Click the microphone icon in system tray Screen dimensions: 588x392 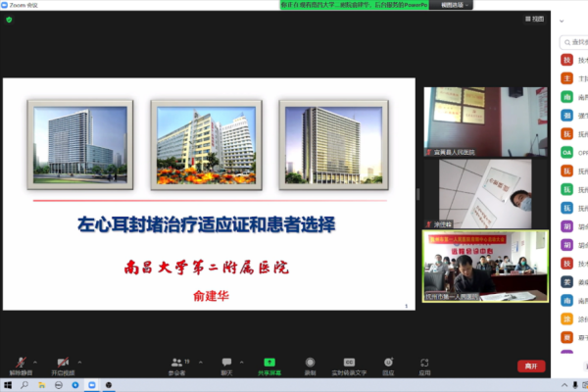click(x=575, y=385)
